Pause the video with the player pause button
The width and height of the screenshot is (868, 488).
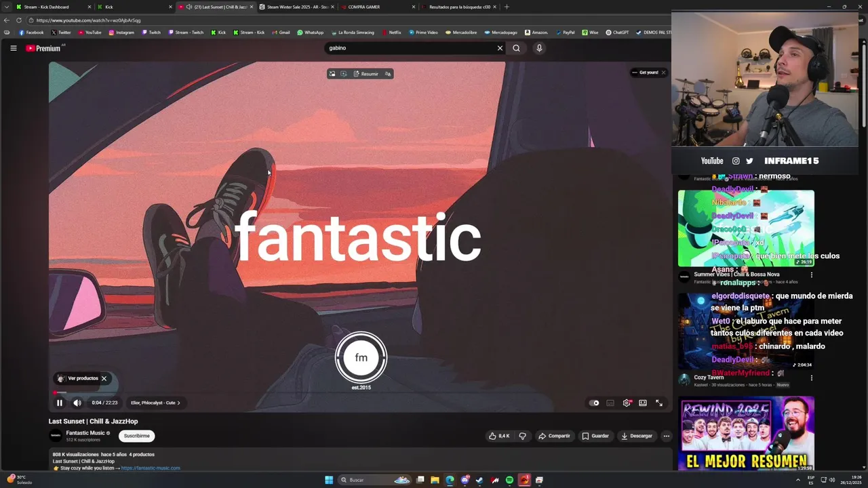[60, 403]
